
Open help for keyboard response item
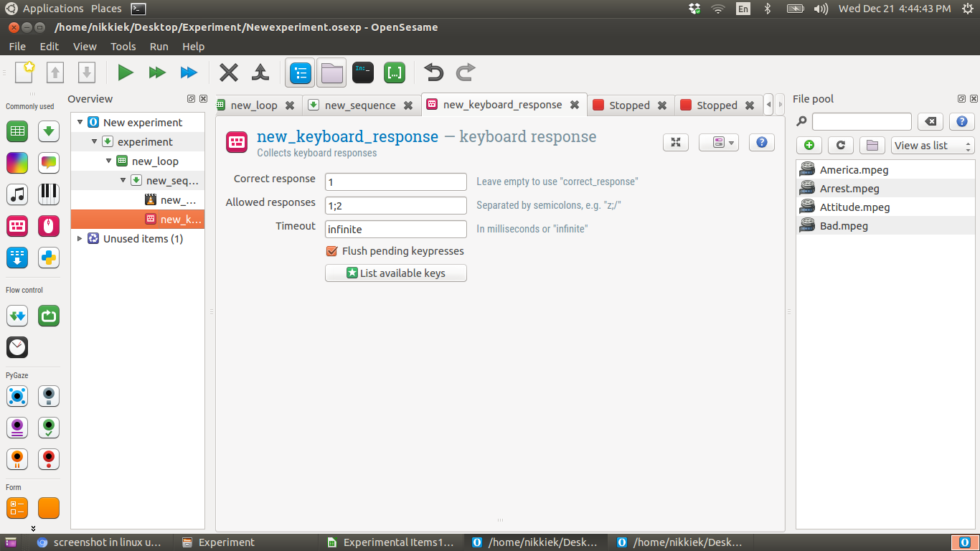point(762,143)
